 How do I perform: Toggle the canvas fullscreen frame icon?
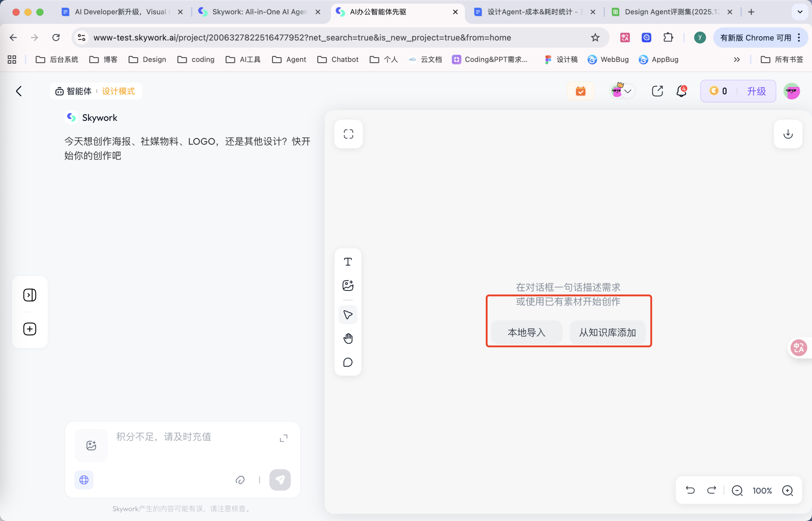[348, 134]
